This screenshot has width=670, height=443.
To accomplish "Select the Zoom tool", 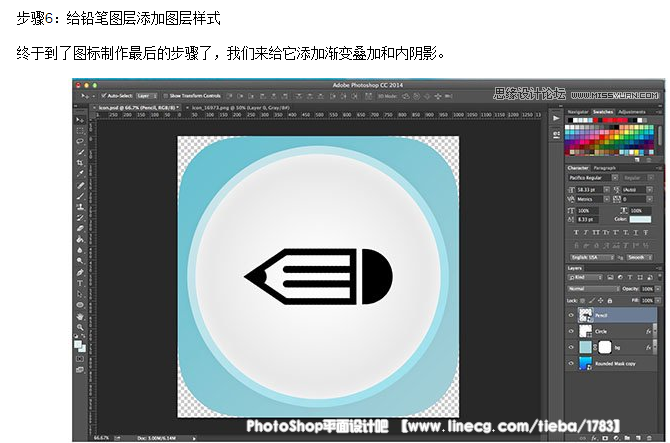I will pyautogui.click(x=80, y=328).
